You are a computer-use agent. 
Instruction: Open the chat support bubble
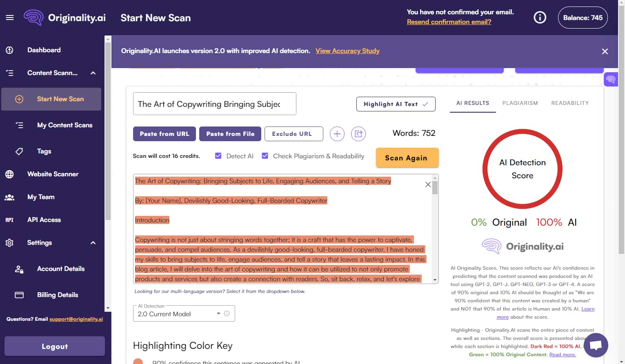(x=596, y=345)
